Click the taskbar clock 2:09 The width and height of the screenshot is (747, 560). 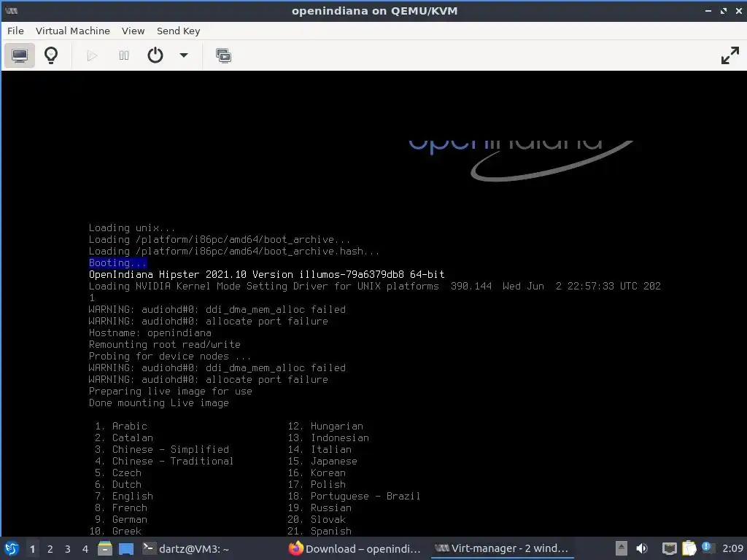coord(732,548)
